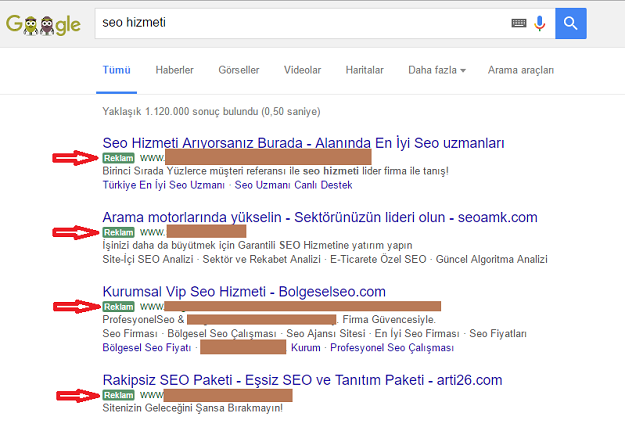This screenshot has width=625, height=431.
Task: Open Arama araçları options
Action: tap(521, 70)
